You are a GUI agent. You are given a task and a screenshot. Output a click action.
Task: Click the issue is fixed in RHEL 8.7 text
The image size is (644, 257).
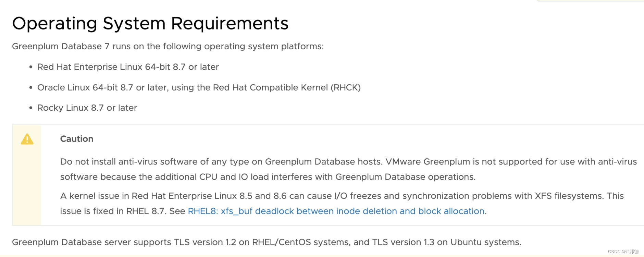pos(113,211)
